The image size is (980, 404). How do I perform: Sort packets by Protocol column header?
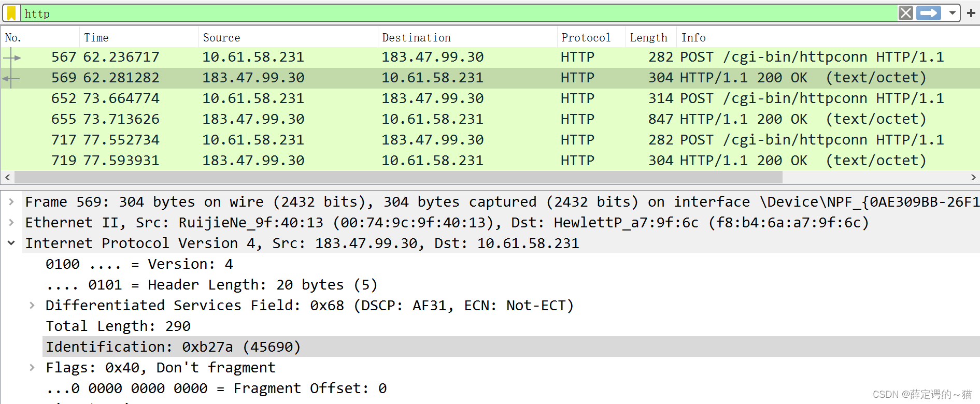(x=591, y=37)
